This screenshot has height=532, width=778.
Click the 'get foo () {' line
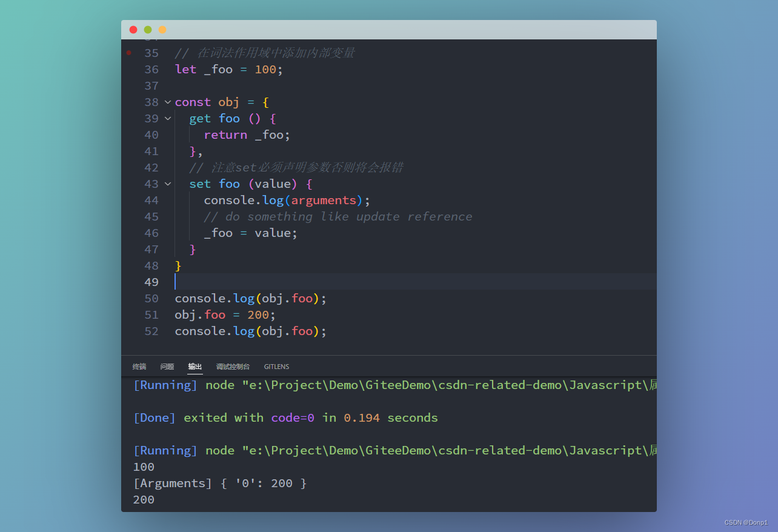pyautogui.click(x=233, y=118)
